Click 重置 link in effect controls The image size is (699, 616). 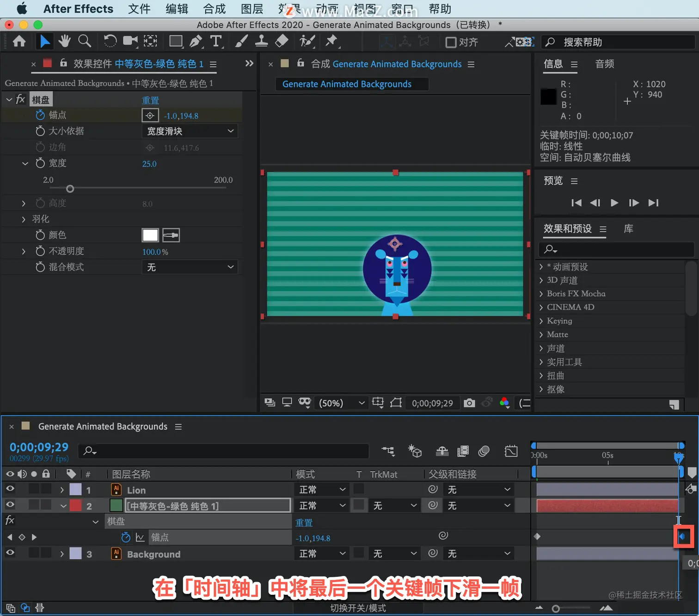point(150,100)
